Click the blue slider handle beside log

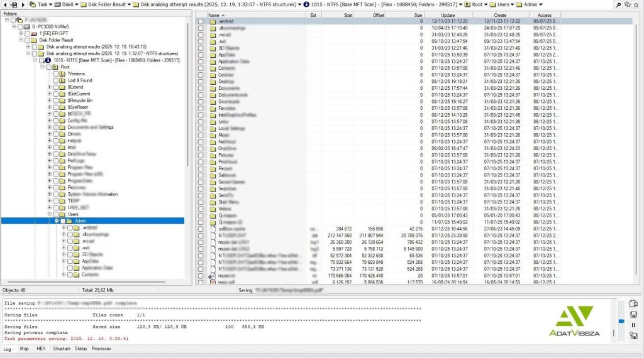click(x=622, y=322)
